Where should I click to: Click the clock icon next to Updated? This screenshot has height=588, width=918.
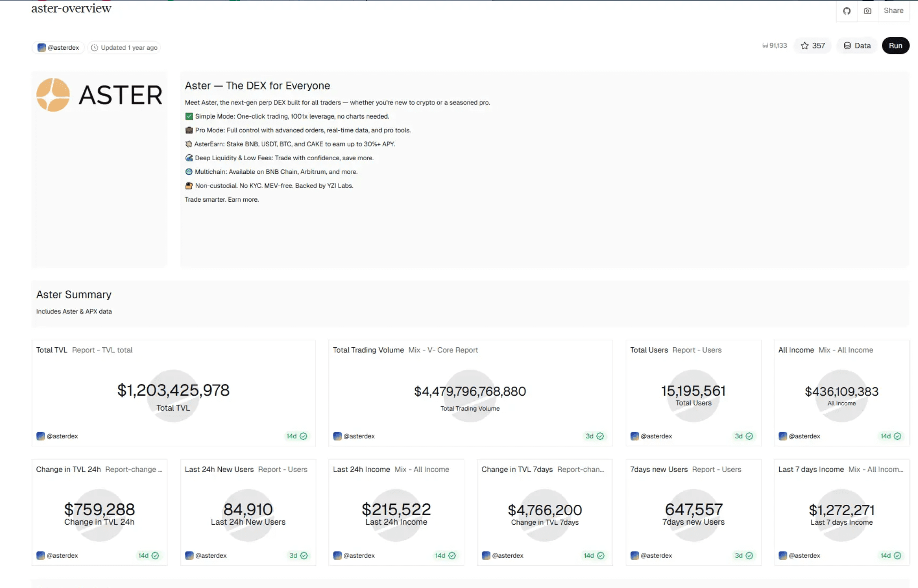pyautogui.click(x=95, y=48)
